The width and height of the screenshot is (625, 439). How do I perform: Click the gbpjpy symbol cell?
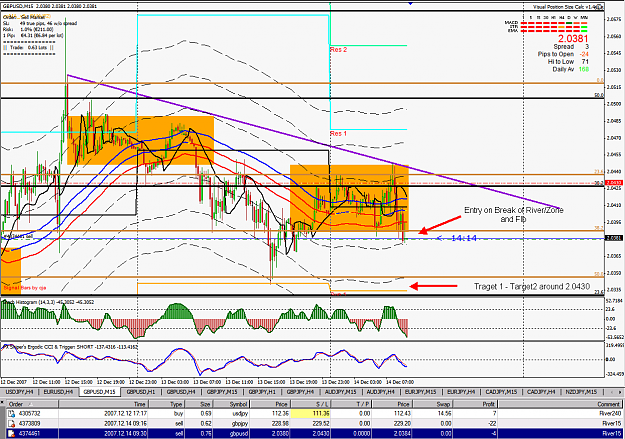240,423
